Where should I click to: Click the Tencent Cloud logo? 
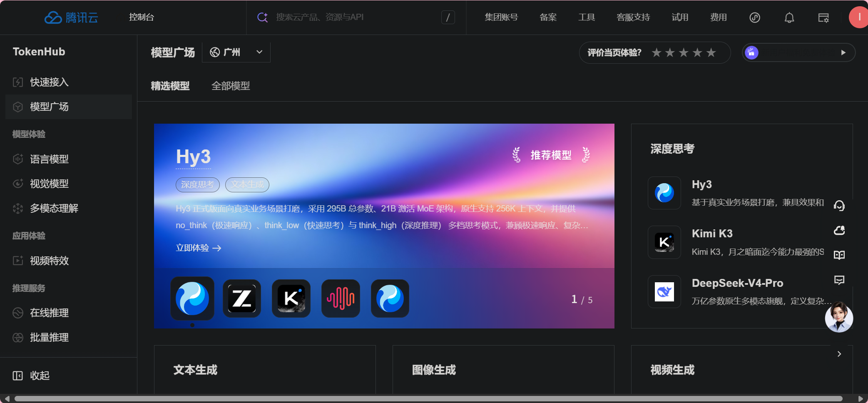(x=71, y=17)
